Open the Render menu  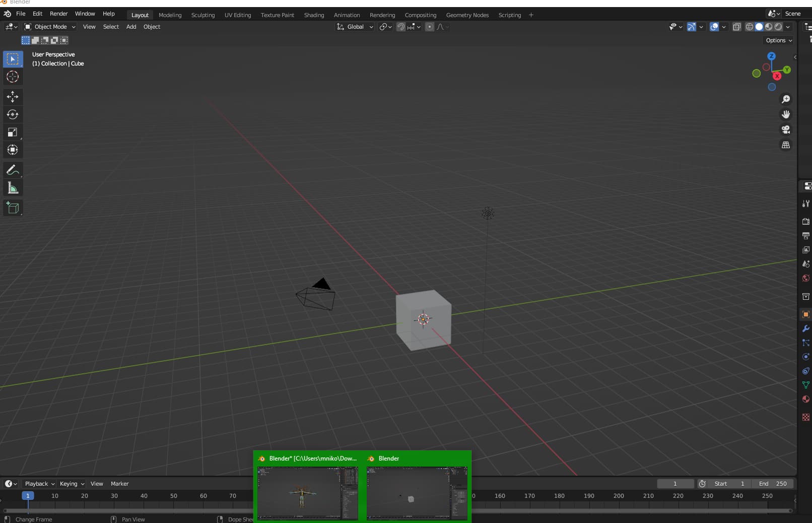[x=58, y=14]
